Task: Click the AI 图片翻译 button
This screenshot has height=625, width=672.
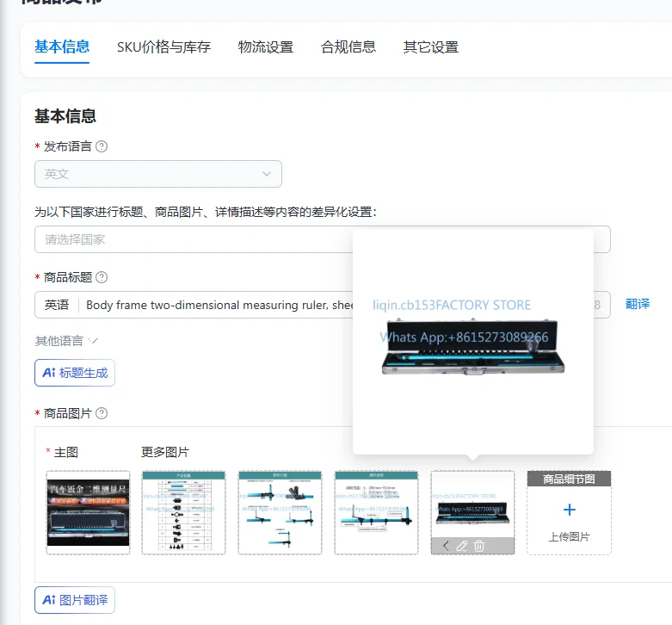Action: pyautogui.click(x=75, y=600)
